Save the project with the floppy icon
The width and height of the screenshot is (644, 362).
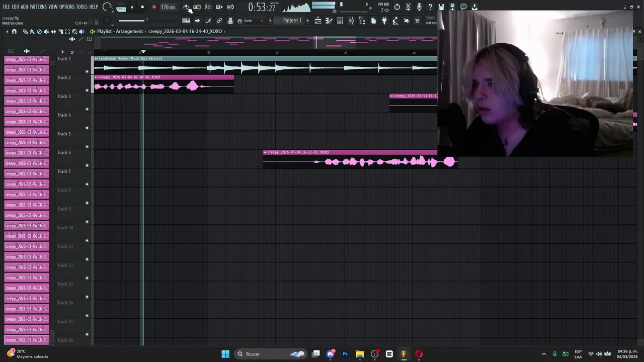pos(441,7)
